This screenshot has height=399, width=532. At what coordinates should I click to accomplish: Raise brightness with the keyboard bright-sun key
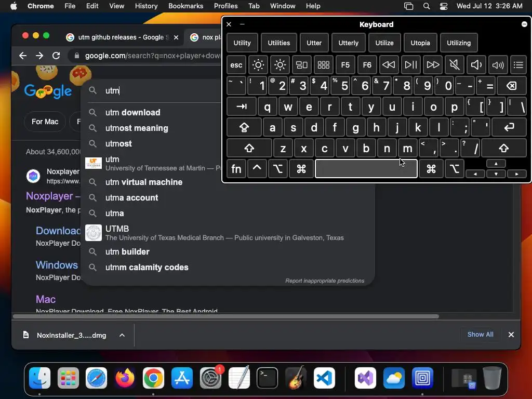click(x=280, y=64)
